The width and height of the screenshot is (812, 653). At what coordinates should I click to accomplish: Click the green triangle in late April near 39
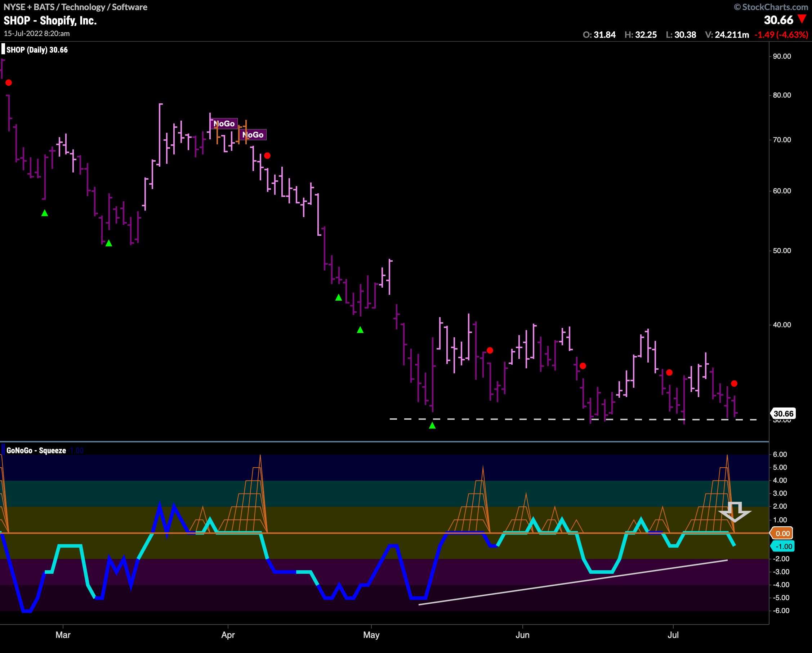(x=360, y=330)
